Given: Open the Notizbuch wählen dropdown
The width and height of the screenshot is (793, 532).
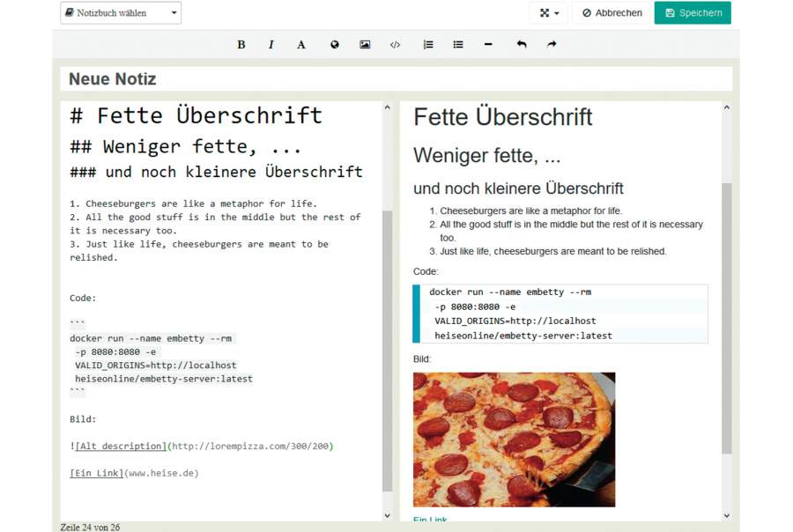Looking at the screenshot, I should tap(121, 12).
